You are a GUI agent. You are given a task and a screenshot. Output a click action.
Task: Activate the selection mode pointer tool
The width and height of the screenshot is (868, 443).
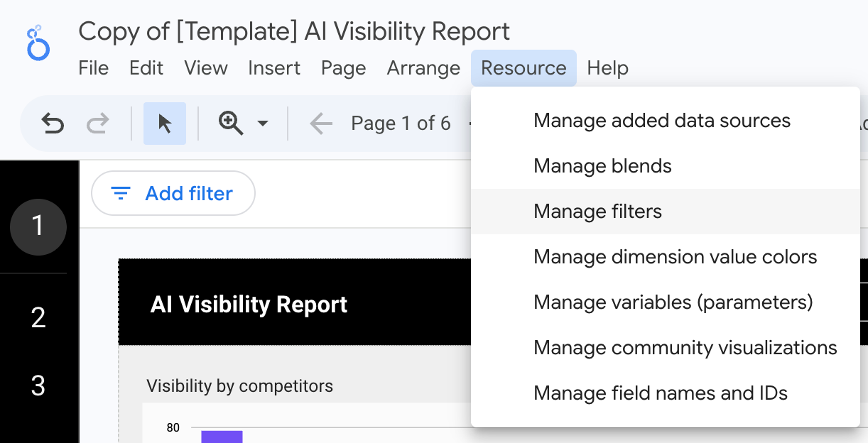(x=165, y=124)
